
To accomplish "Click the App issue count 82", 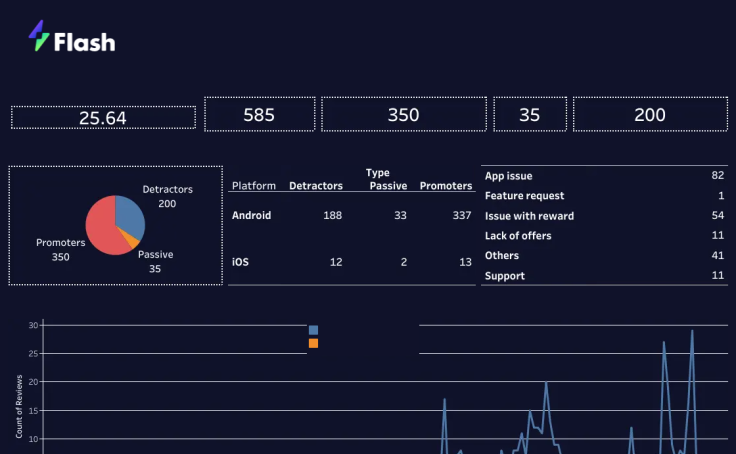I will (x=718, y=176).
